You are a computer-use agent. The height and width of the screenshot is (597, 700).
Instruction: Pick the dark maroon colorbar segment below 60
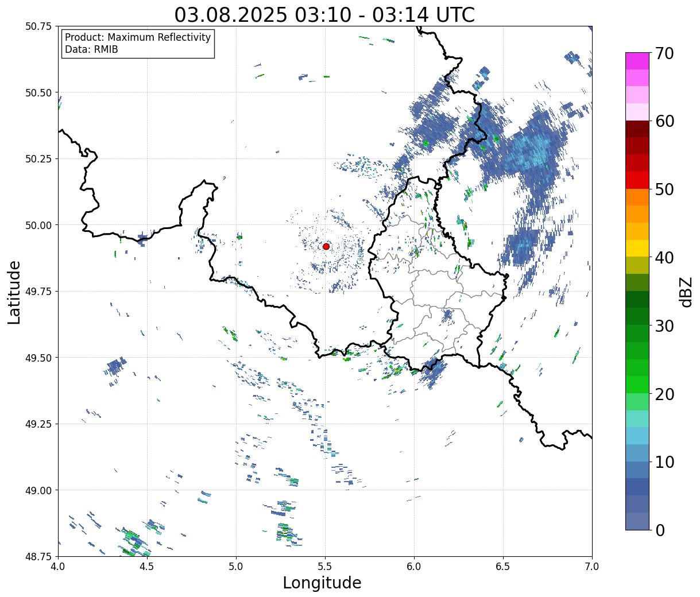point(637,129)
